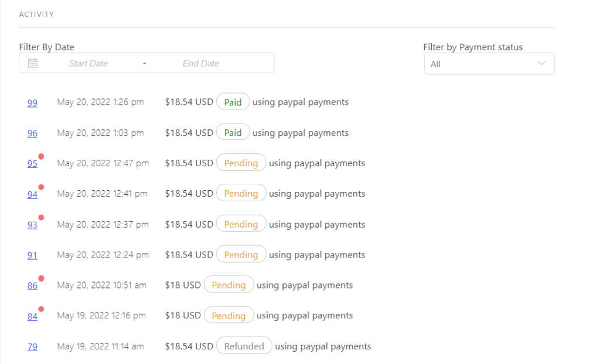Screen dimensions: 600x364
Task: Select the End Date field
Action: (x=201, y=63)
